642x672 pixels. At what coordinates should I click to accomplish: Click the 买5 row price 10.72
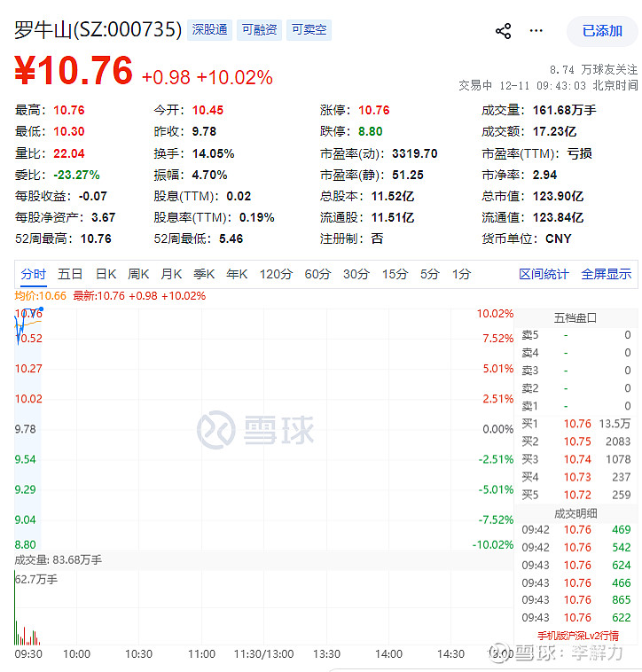[577, 495]
